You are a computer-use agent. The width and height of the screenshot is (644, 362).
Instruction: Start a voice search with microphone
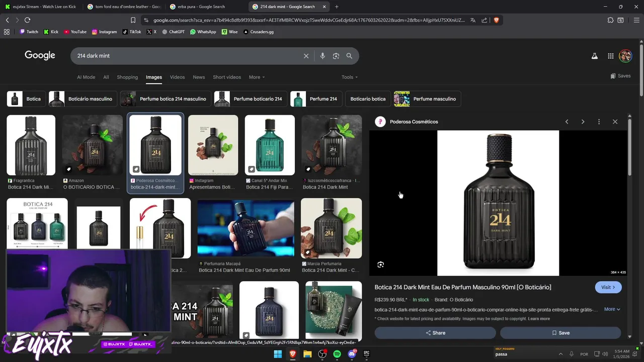tap(323, 56)
